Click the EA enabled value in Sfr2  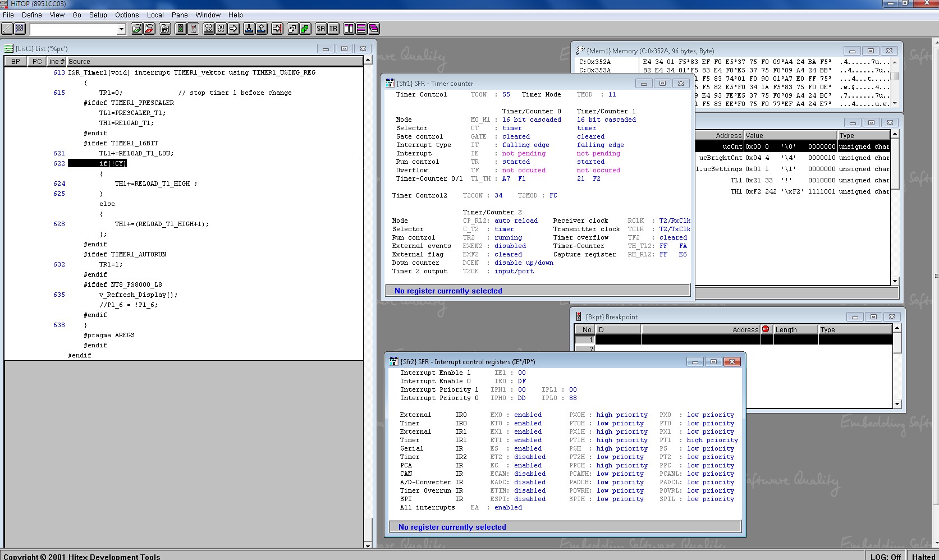[508, 507]
